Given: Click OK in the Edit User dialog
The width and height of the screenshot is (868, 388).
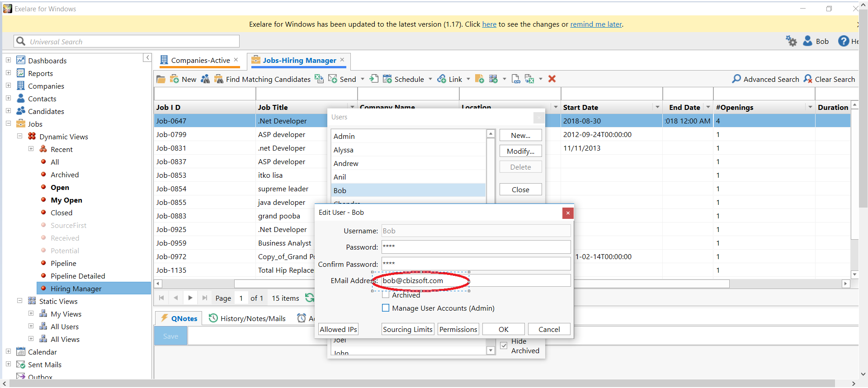Looking at the screenshot, I should point(504,329).
